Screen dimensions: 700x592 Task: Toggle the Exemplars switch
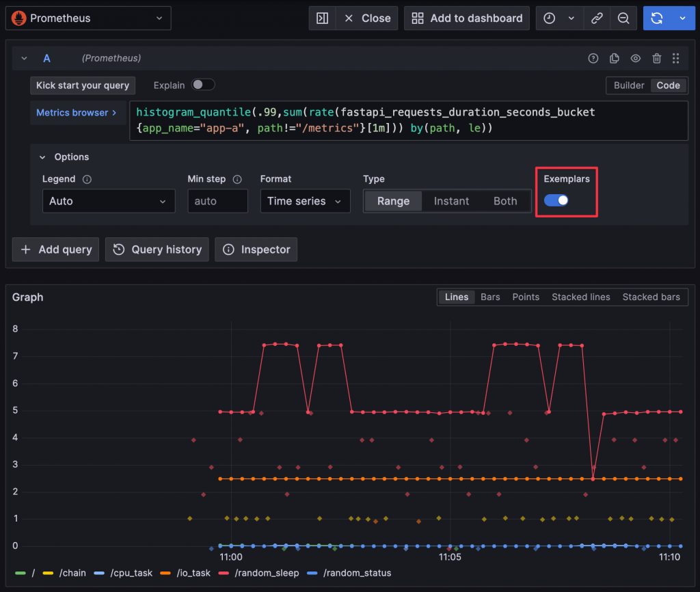[x=556, y=200]
